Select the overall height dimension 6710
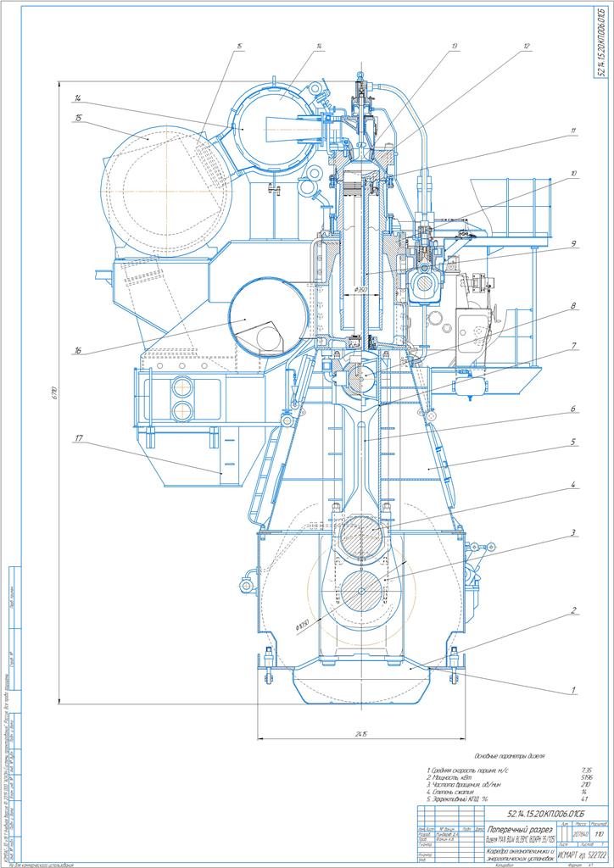 click(55, 393)
